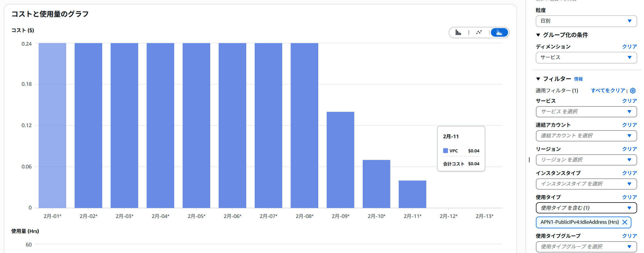Image resolution: width=644 pixels, height=253 pixels.
Task: Click the panel resize handle beside filters
Action: [529, 160]
